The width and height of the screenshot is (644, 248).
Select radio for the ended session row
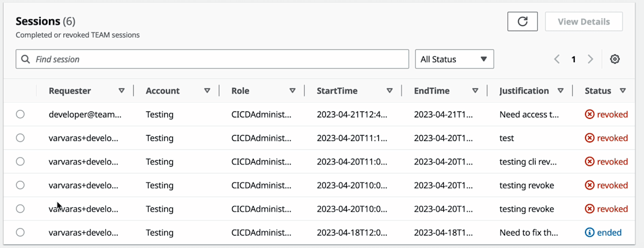click(x=20, y=232)
